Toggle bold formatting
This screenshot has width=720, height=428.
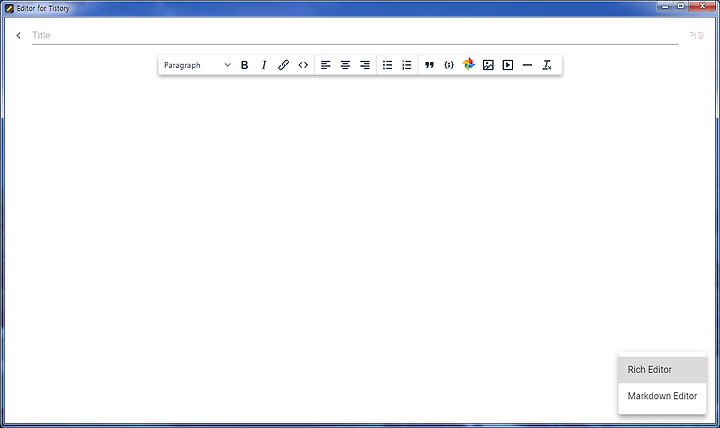(x=244, y=65)
